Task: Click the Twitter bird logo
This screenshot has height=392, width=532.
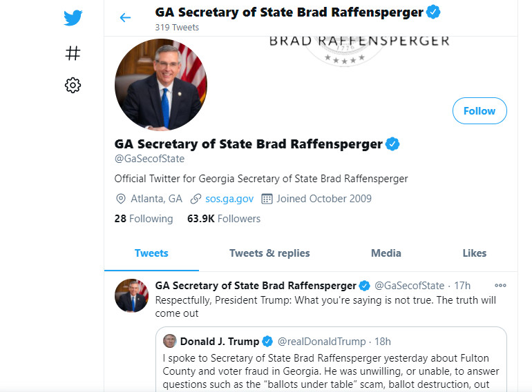Action: [x=73, y=18]
